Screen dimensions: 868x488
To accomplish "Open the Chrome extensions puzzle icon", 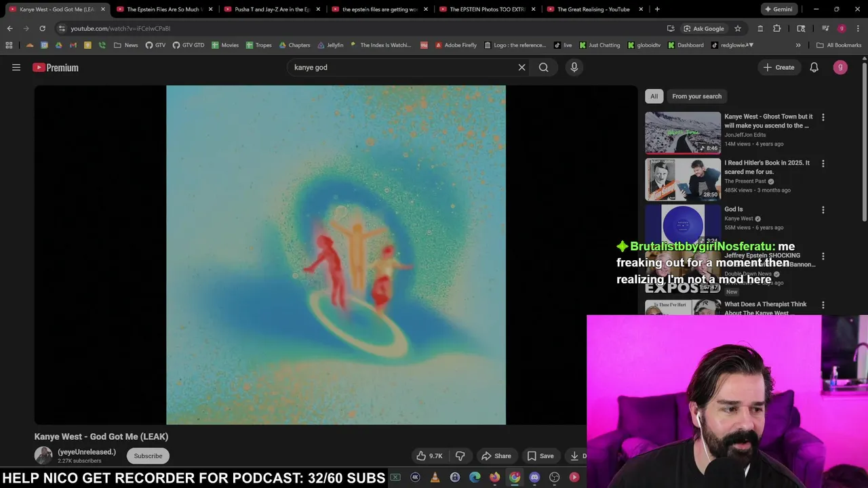I will tap(777, 28).
